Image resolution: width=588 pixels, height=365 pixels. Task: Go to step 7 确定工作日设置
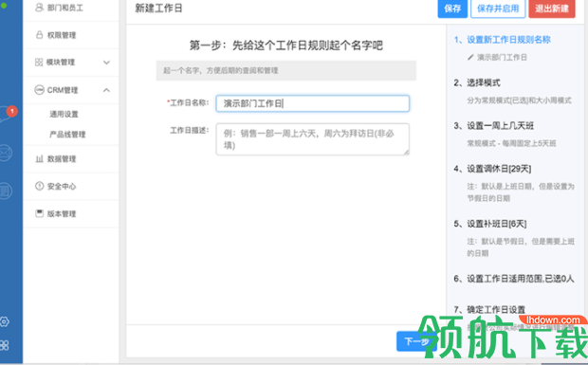coord(489,309)
